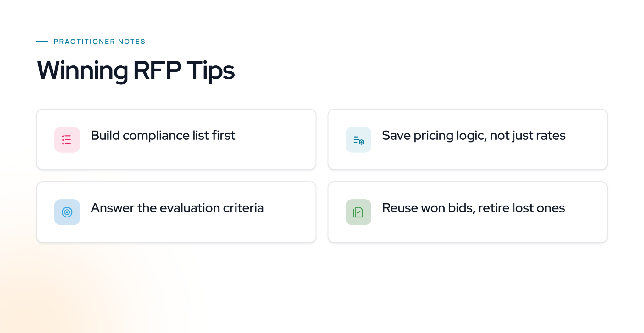Screen dimensions: 644x333
Task: Click the word "NOTES" in the eyebrow label
Action: click(x=131, y=42)
